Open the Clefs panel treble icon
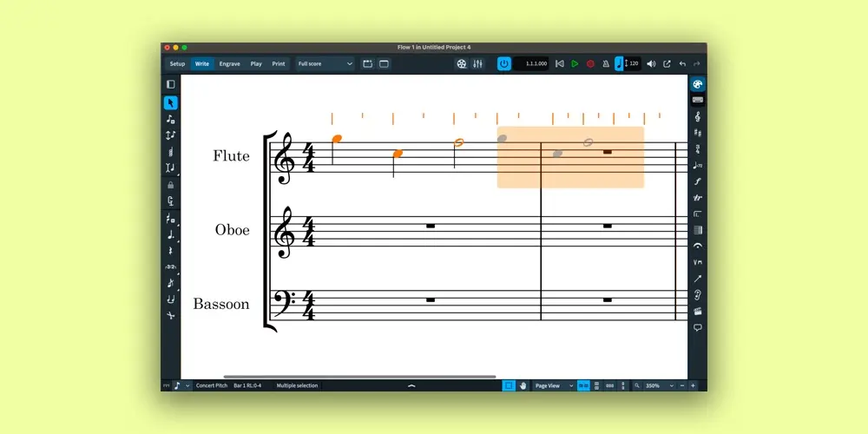Image resolution: width=868 pixels, height=434 pixels. (698, 117)
